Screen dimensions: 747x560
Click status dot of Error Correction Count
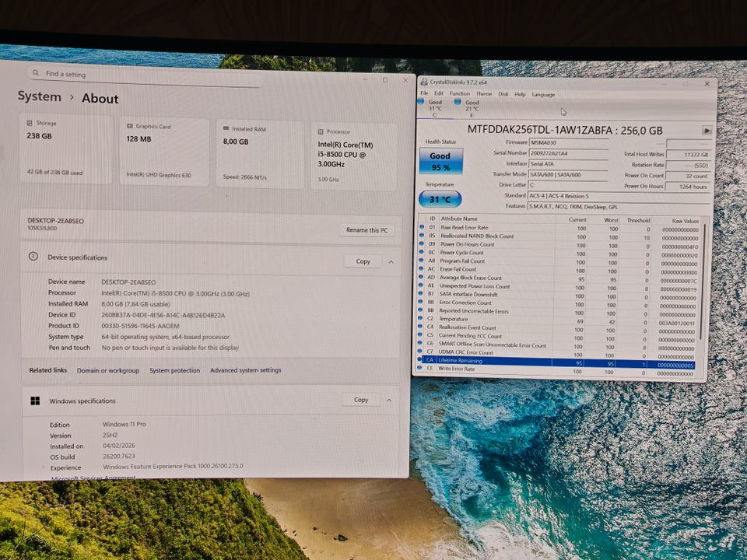421,302
